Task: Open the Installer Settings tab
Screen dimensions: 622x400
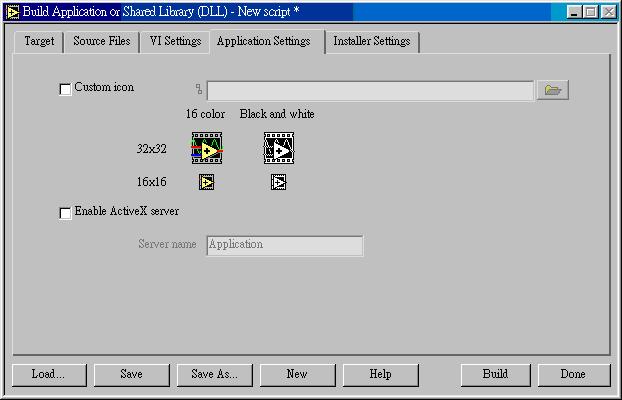Action: [372, 42]
